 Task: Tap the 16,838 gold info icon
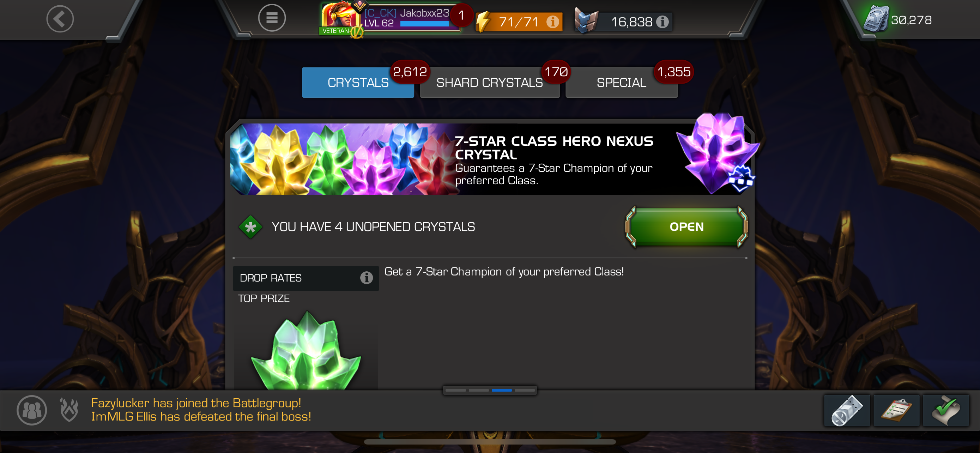tap(663, 22)
